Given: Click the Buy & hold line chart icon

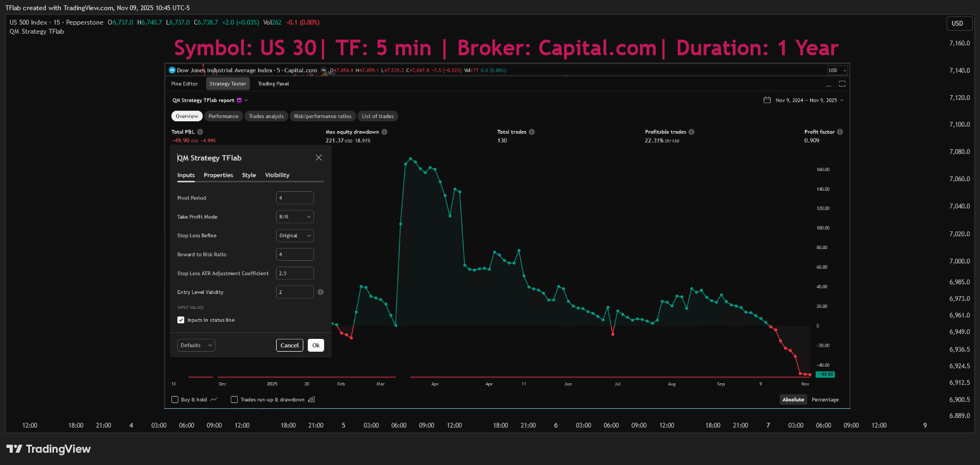Looking at the screenshot, I should click(x=214, y=400).
